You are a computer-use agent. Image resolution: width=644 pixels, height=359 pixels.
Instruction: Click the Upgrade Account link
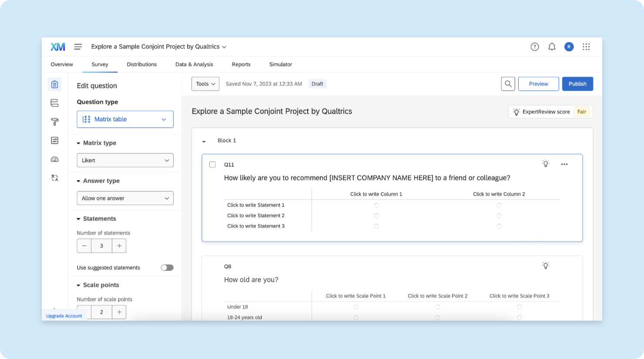(x=64, y=316)
